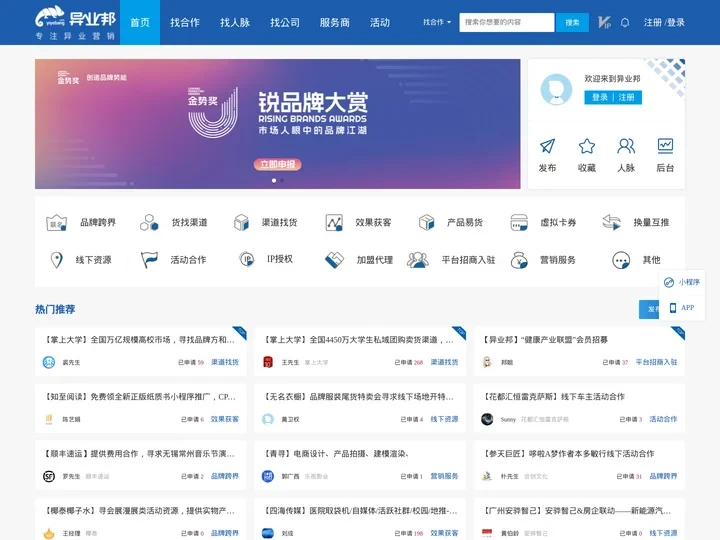
Task: Click 活动合作 tag on 花都汇恒雷克萨斯 card
Action: [x=663, y=419]
